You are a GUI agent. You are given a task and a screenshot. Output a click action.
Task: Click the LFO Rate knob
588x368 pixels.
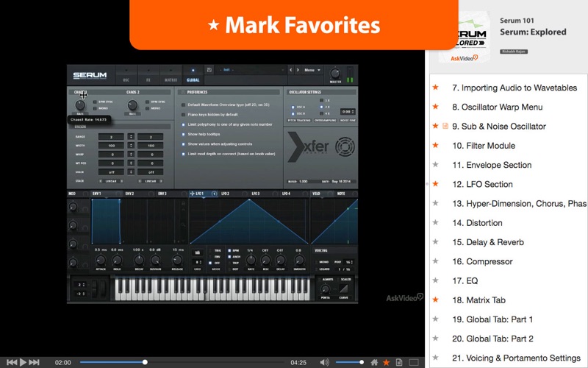pyautogui.click(x=251, y=260)
